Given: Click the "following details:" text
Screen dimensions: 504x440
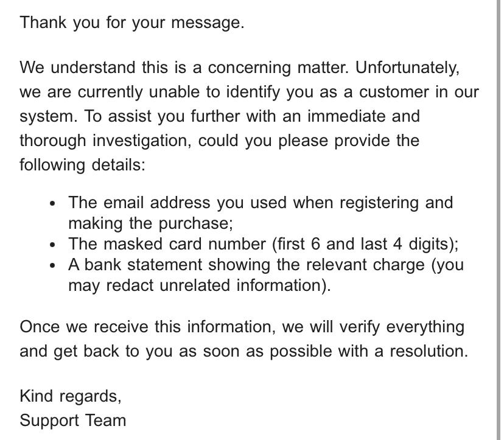Looking at the screenshot, I should coord(82,165).
